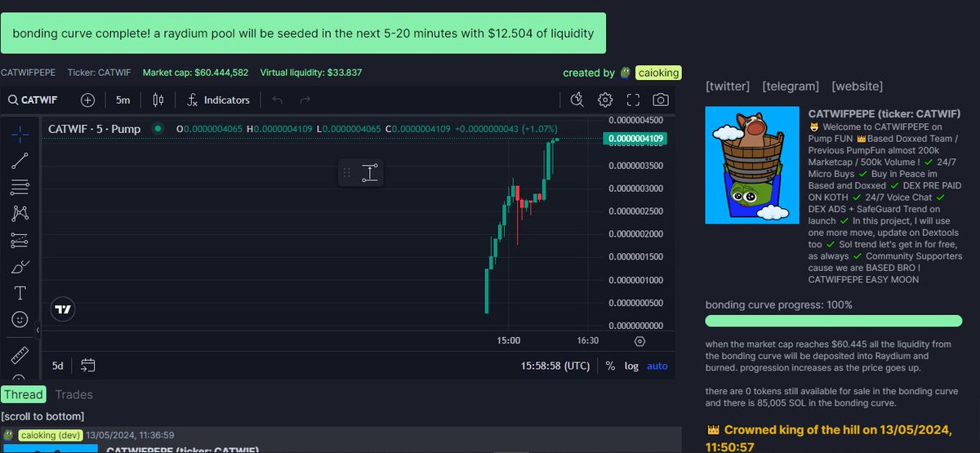Toggle the green symbol status dot
Screen dimensions: 980x453
click(158, 128)
